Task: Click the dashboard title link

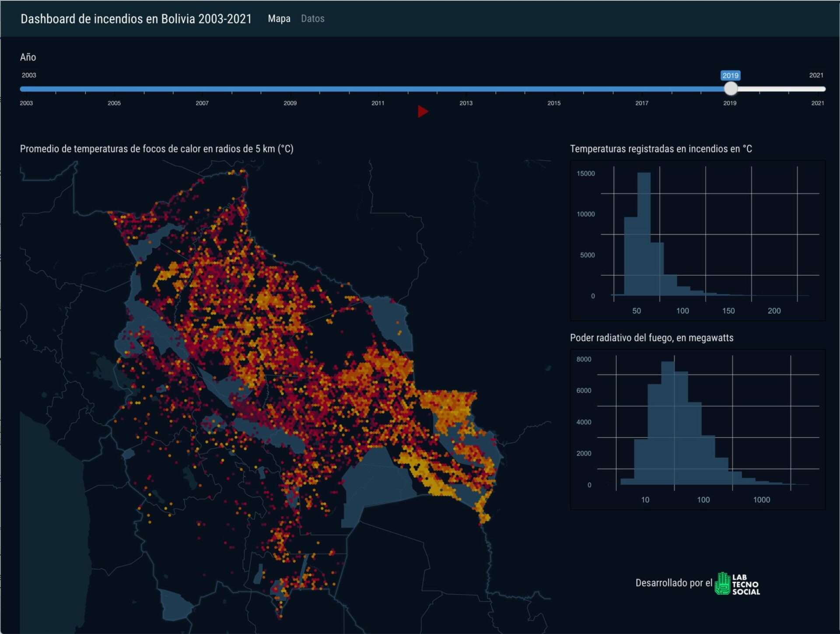Action: [136, 19]
